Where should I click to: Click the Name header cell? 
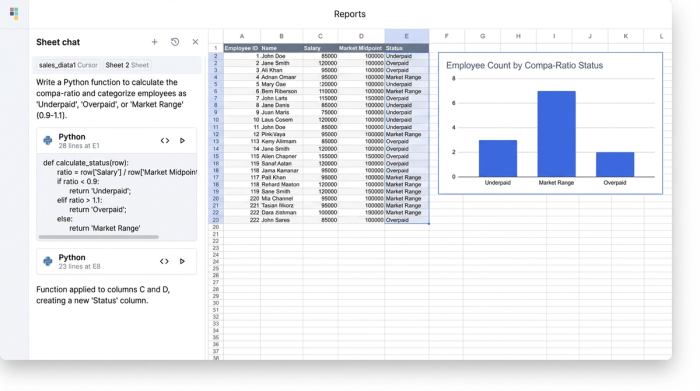(x=281, y=48)
